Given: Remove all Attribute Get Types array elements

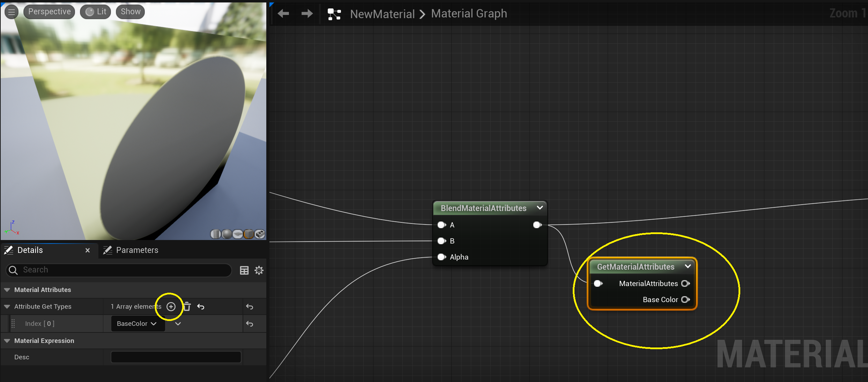Looking at the screenshot, I should 187,307.
